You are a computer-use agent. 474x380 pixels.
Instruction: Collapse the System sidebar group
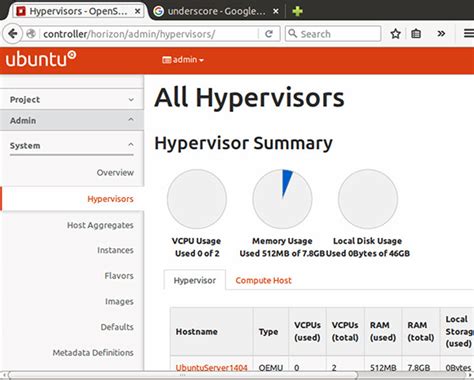pos(72,146)
